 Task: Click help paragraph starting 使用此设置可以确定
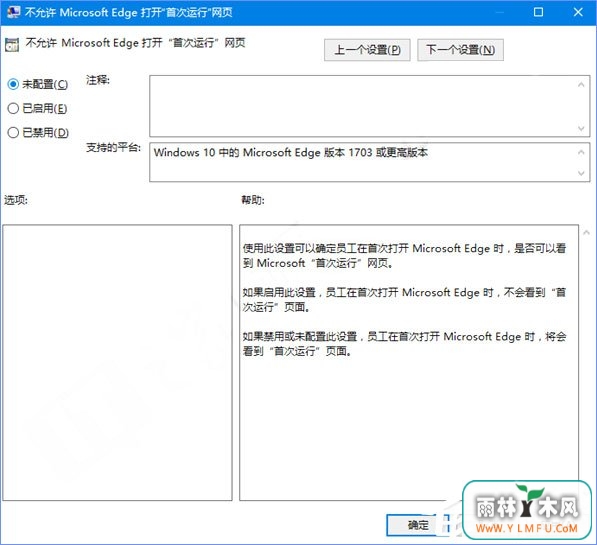[x=404, y=256]
